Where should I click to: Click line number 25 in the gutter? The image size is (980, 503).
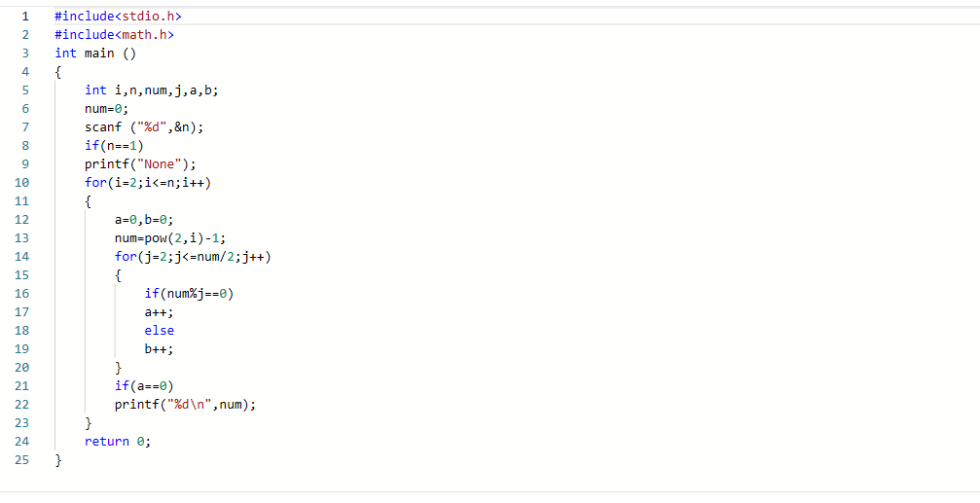23,460
